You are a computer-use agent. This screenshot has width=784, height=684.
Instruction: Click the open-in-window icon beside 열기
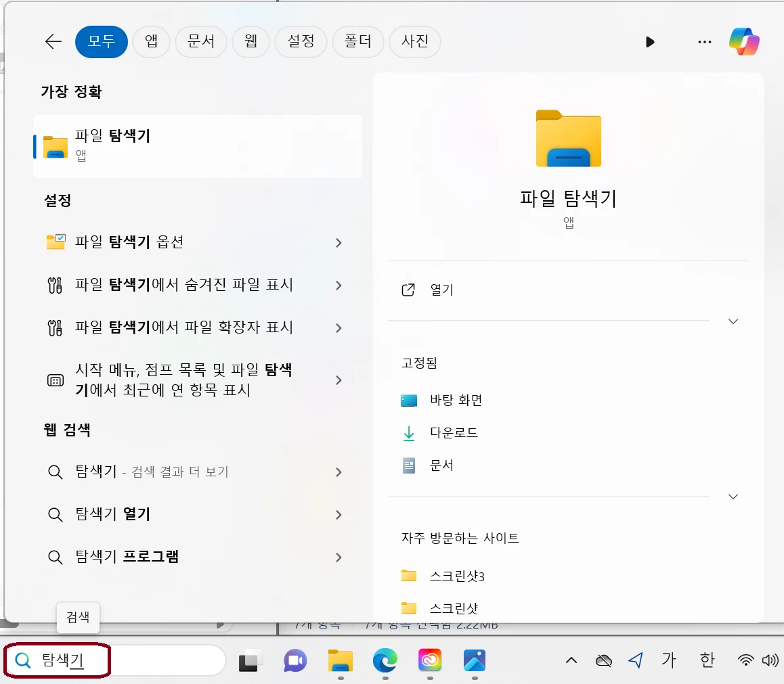[408, 290]
